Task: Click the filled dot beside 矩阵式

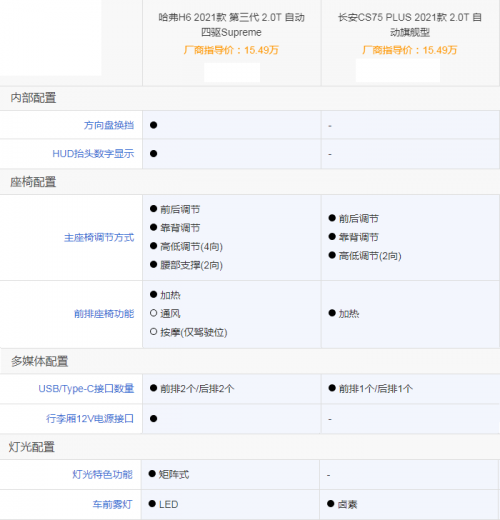Action: (x=152, y=474)
